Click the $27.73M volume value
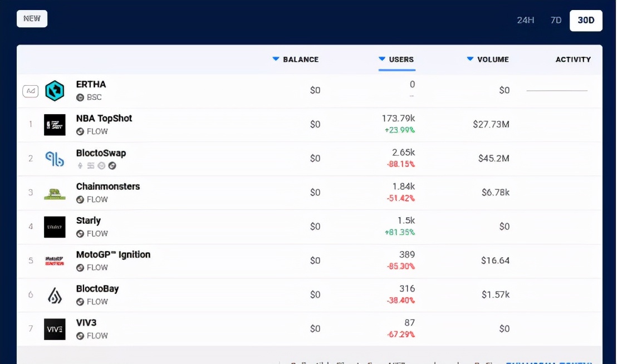Image resolution: width=617 pixels, height=364 pixels. point(491,125)
